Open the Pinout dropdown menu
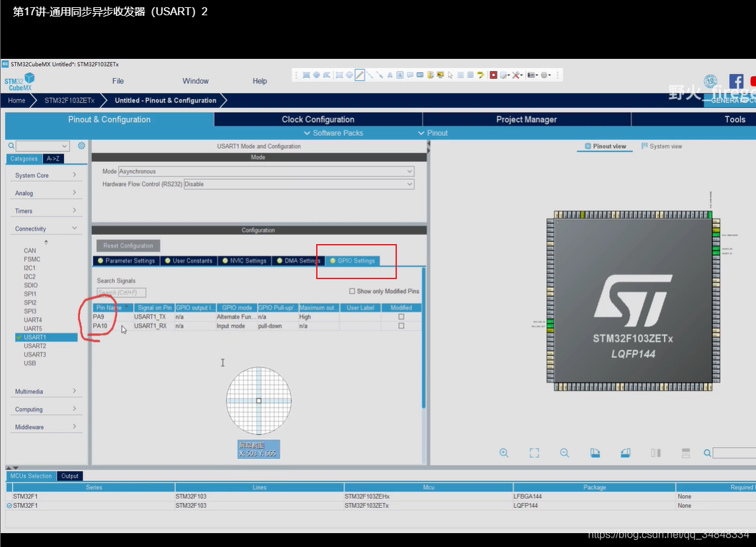The height and width of the screenshot is (547, 756). click(433, 133)
